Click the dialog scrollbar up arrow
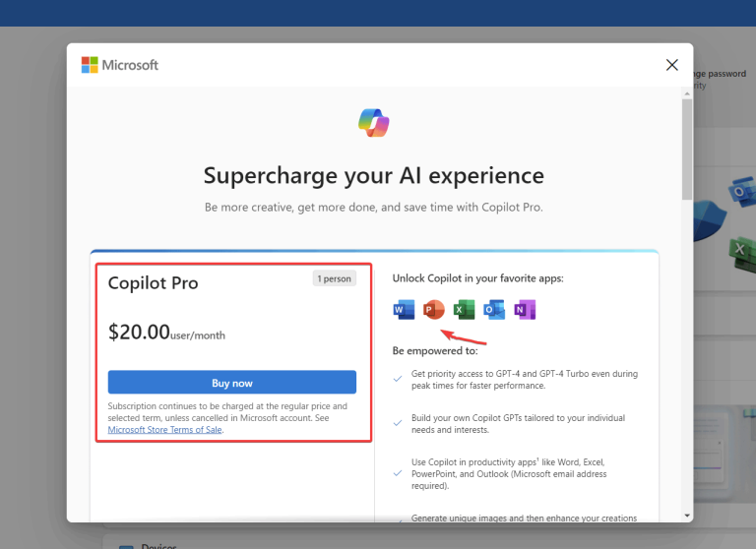Screen dimensions: 756x549 point(686,93)
